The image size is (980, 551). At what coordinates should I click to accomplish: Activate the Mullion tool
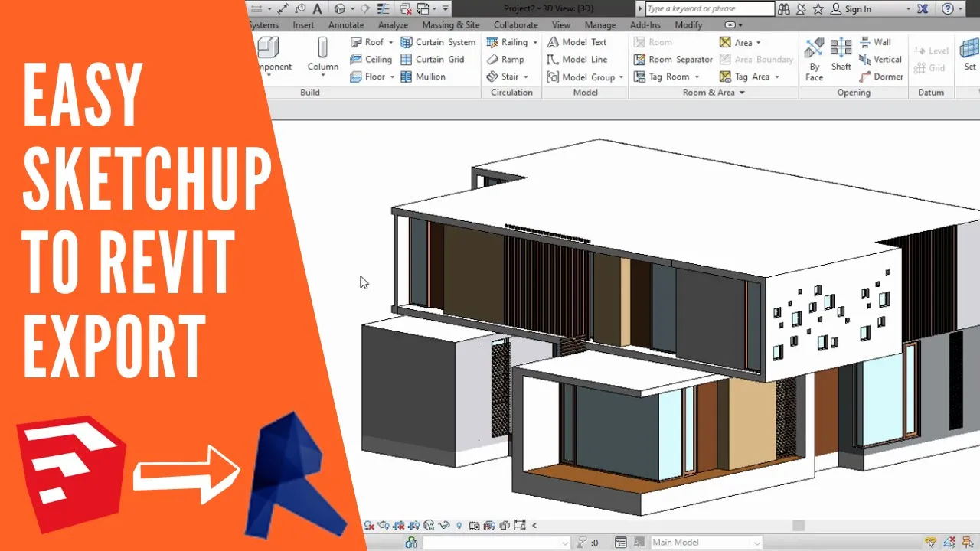[x=423, y=77]
